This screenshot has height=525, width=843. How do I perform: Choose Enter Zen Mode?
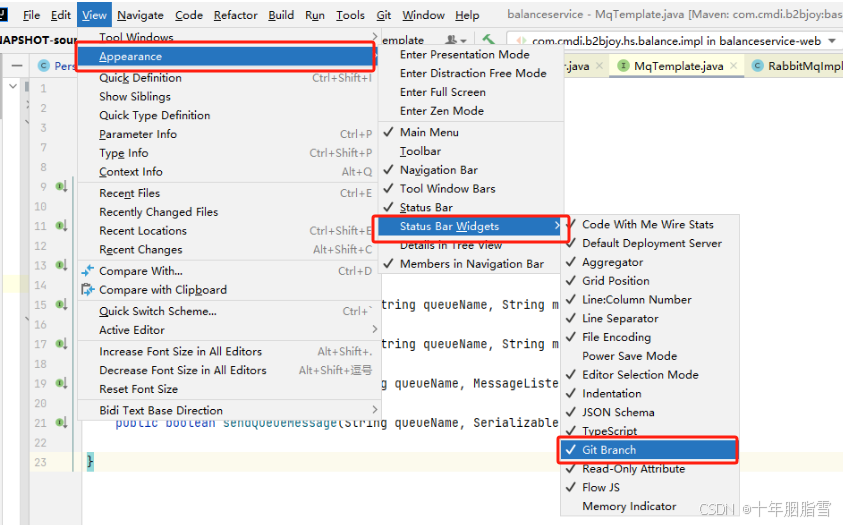pos(471,111)
